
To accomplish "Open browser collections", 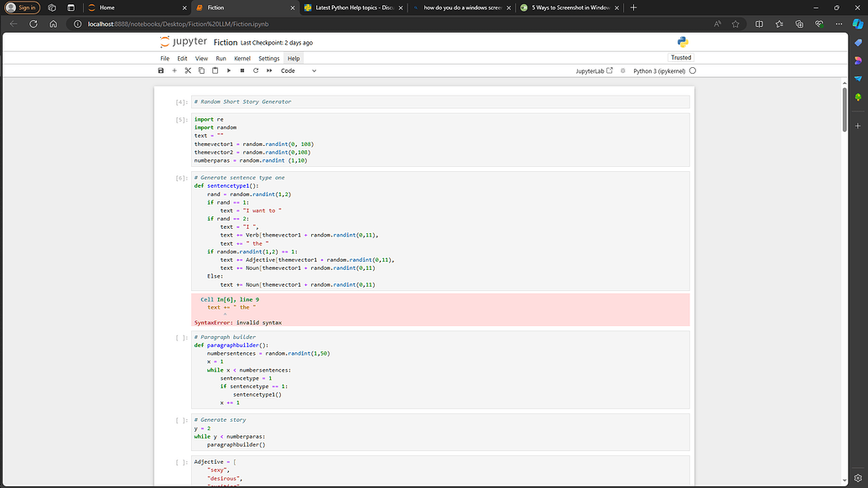I will (x=799, y=23).
